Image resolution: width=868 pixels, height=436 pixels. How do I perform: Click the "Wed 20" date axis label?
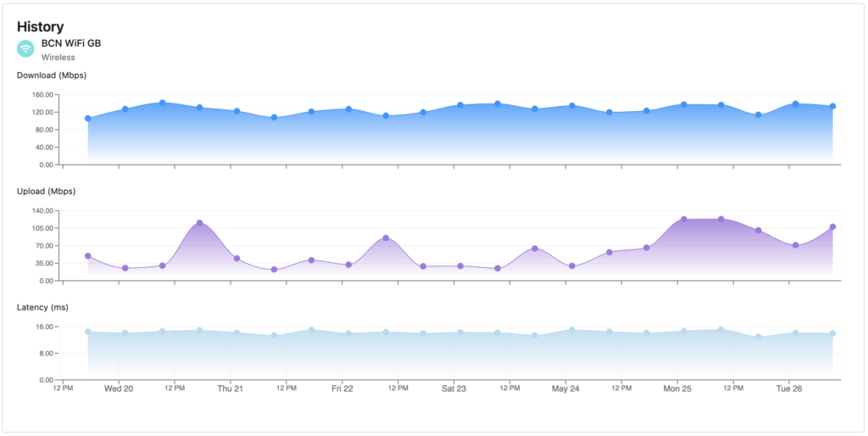tap(119, 388)
